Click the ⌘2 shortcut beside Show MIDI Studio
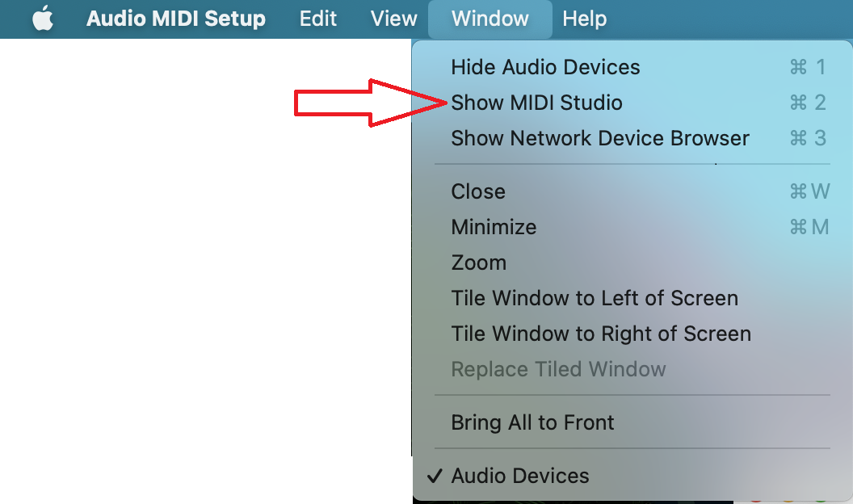 (x=808, y=103)
